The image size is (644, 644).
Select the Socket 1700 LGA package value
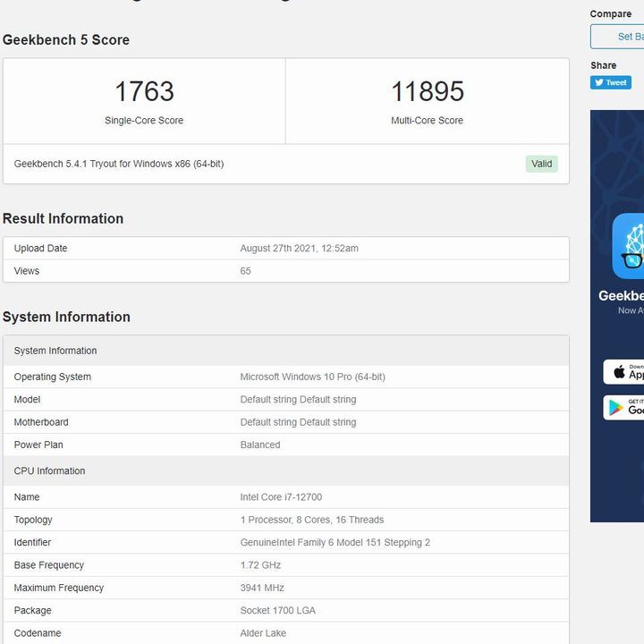(277, 611)
